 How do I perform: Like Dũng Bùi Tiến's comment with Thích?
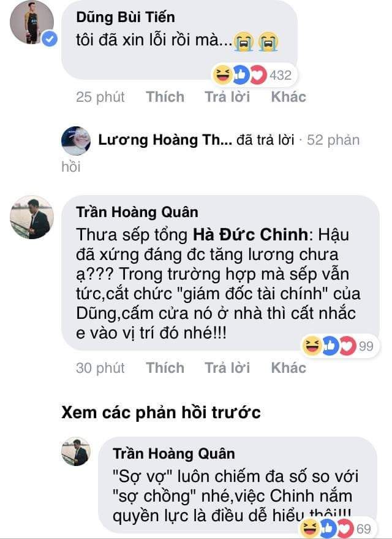pos(165,97)
